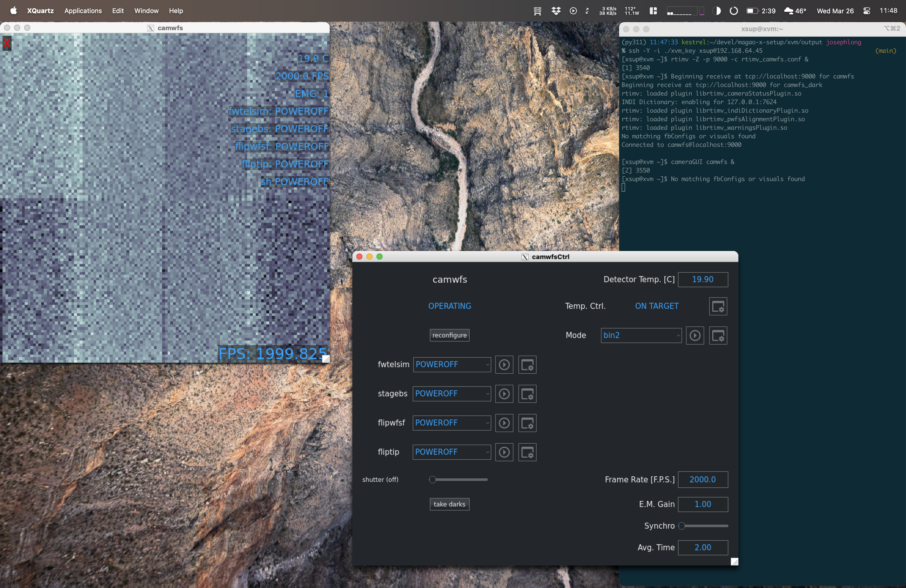Click the FPS: 1999.825 overlay text
Screen dimensions: 906x588
(x=273, y=354)
